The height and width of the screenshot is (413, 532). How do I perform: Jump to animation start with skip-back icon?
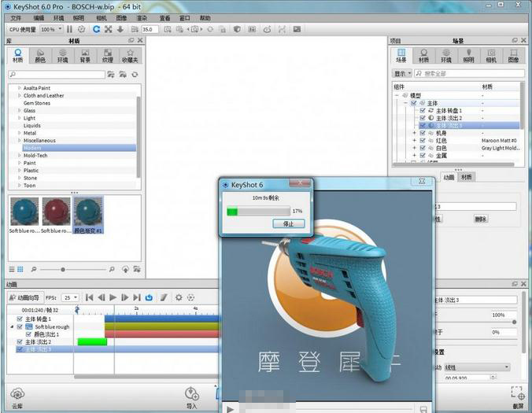[x=89, y=297]
